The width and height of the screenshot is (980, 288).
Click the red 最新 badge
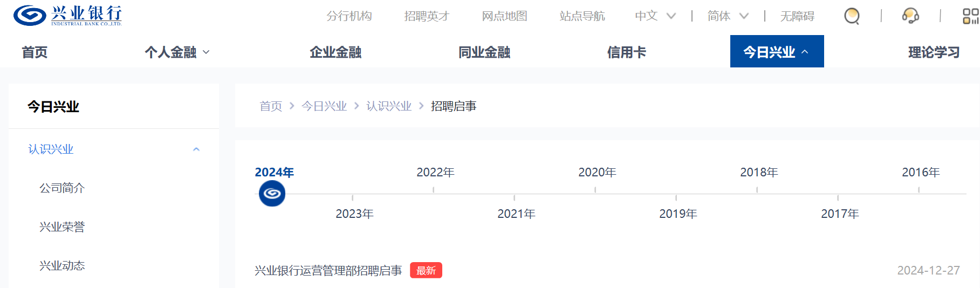pyautogui.click(x=426, y=270)
